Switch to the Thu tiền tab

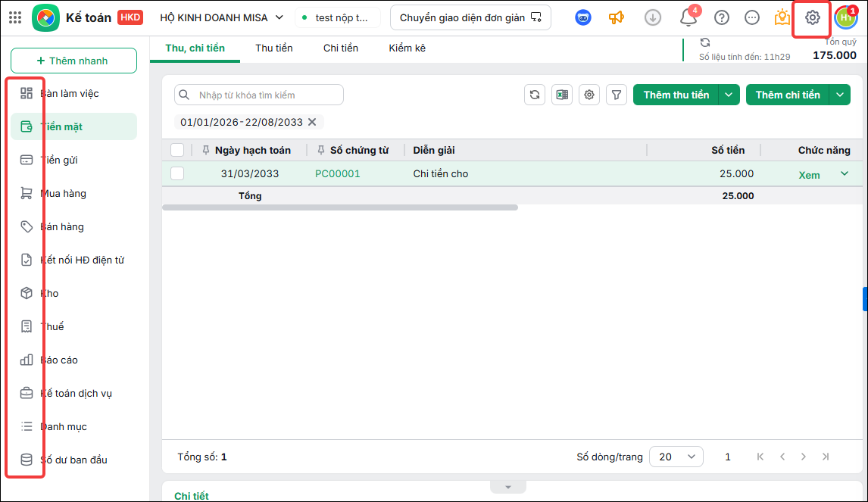click(x=274, y=48)
